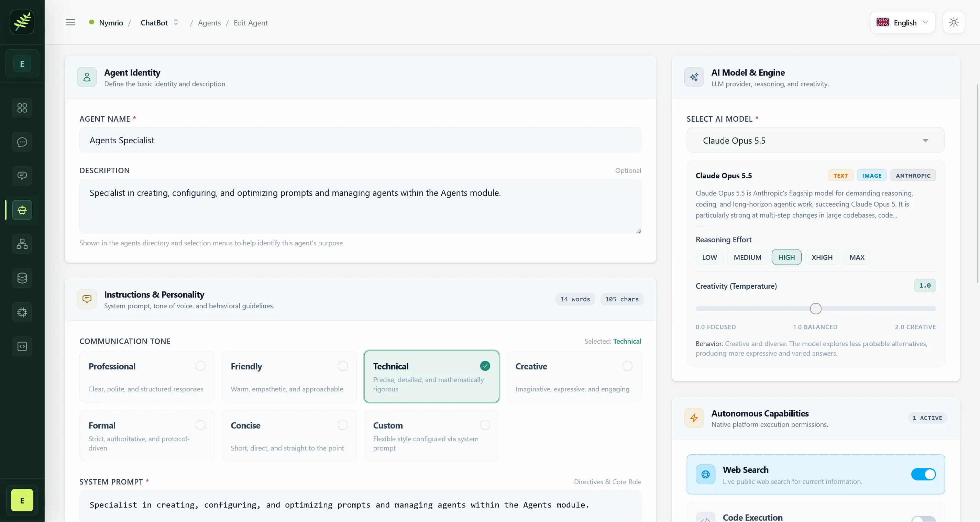
Task: Set reasoning effort to MAX
Action: point(857,258)
